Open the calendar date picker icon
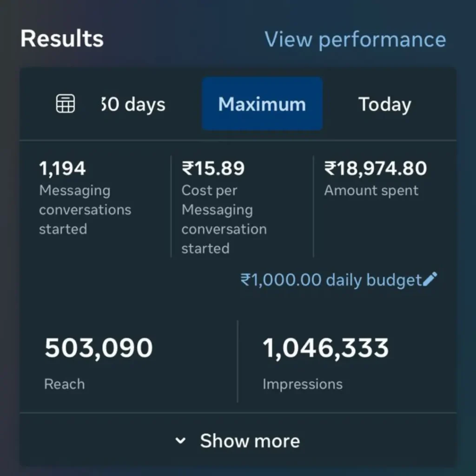Image resolution: width=476 pixels, height=476 pixels. (66, 103)
